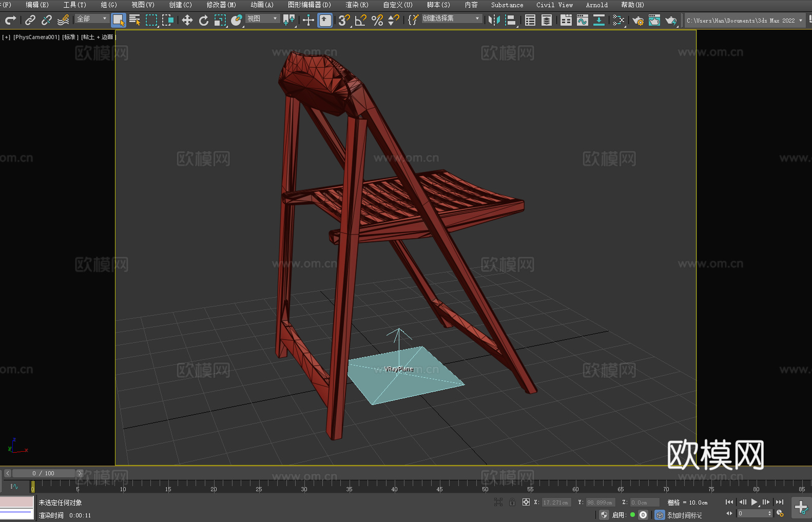Image resolution: width=812 pixels, height=522 pixels.
Task: Open the 工具(T) menu
Action: tap(74, 5)
